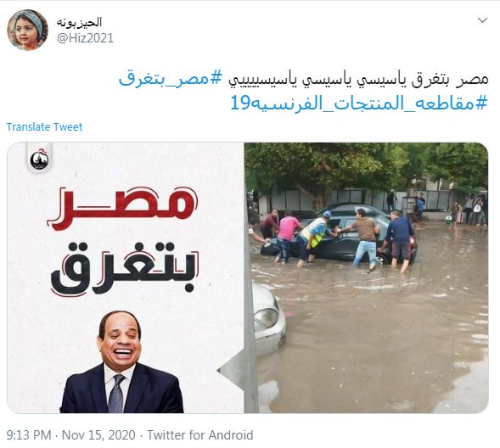Open the flooded street photo on the right
Screen dimensions: 500x448
pos(366,277)
